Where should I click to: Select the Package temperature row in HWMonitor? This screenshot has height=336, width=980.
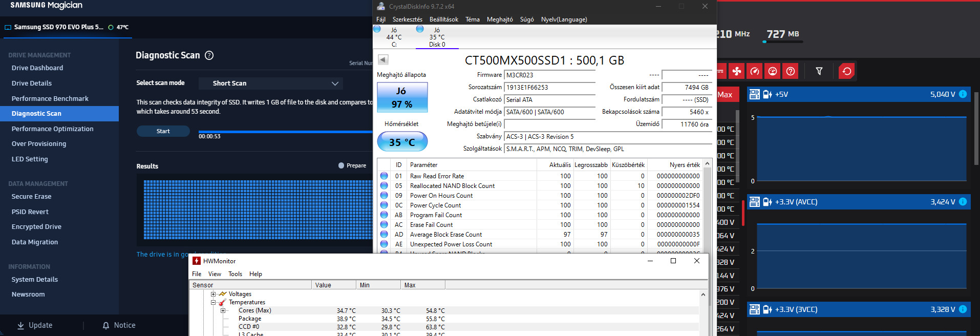tap(444, 319)
